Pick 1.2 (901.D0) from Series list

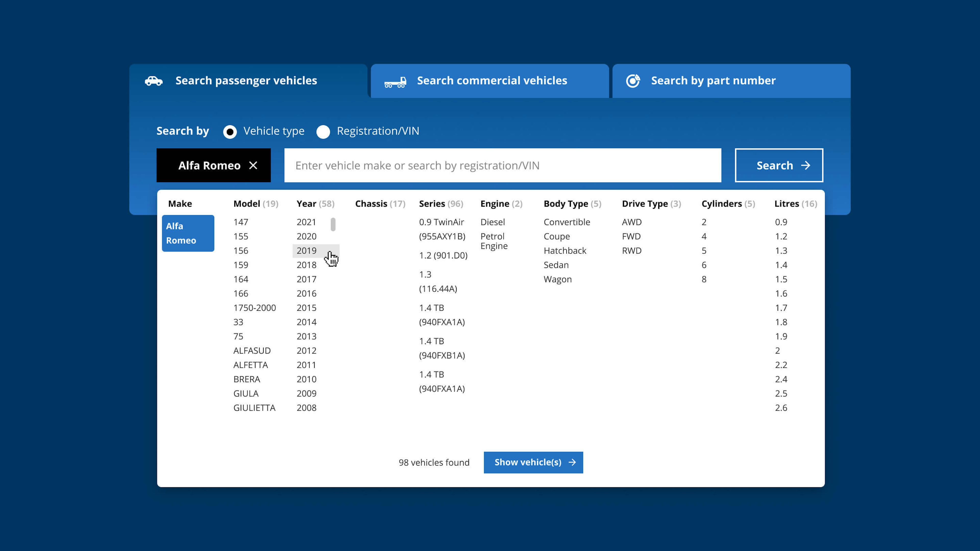[443, 255]
